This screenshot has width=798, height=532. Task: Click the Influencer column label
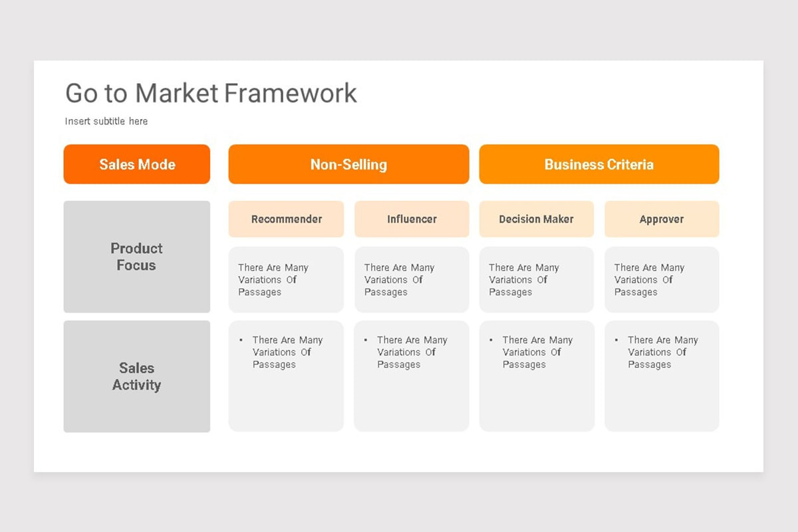pyautogui.click(x=412, y=219)
